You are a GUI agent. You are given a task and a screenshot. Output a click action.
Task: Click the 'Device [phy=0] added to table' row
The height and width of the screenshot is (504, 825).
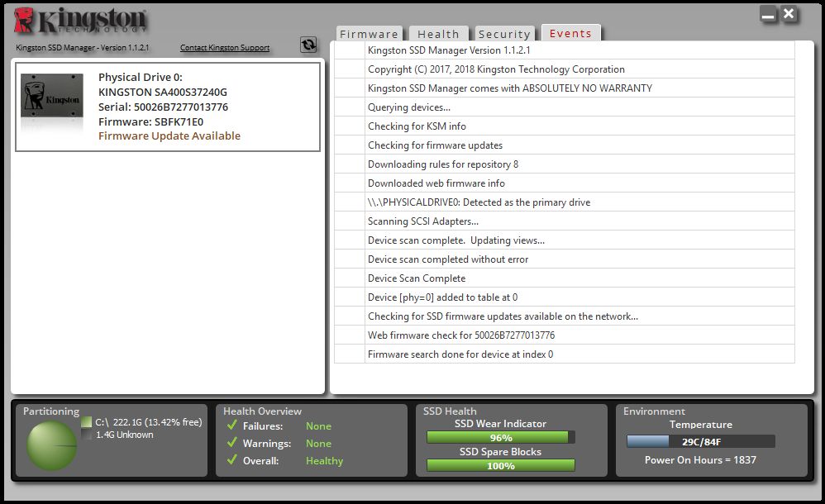[564, 297]
